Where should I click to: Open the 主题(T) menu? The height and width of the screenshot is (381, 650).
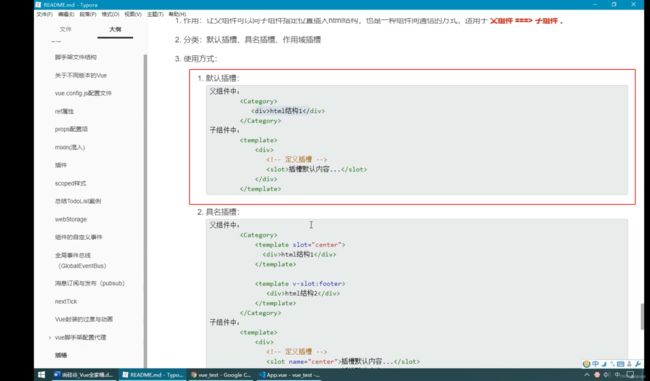[155, 14]
